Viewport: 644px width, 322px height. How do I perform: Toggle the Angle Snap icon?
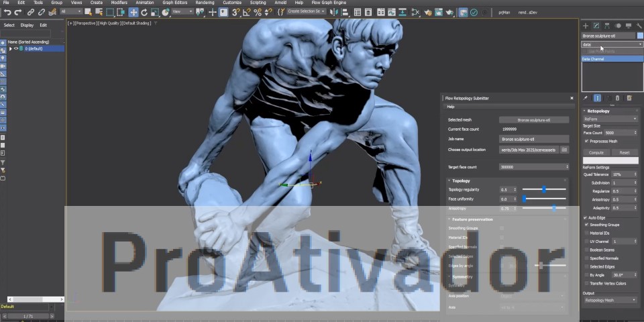246,12
